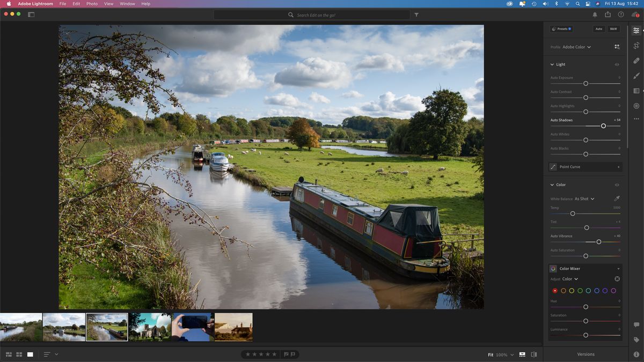Collapse the Light panel section
Viewport: 644px width, 362px height.
pyautogui.click(x=551, y=64)
